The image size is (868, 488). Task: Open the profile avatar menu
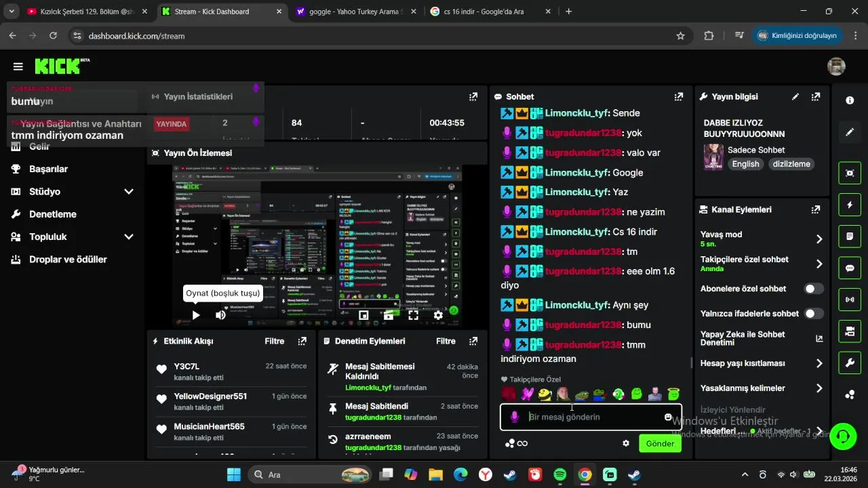pos(836,66)
